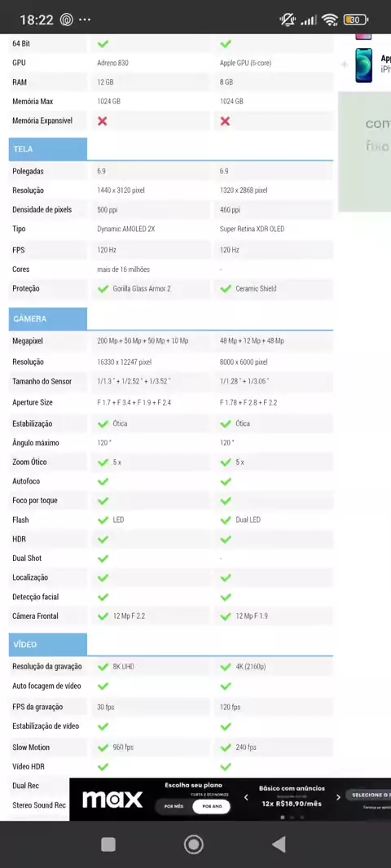Click the green check next to Gorilla Glass Armor 2
The width and height of the screenshot is (391, 868).
[103, 288]
